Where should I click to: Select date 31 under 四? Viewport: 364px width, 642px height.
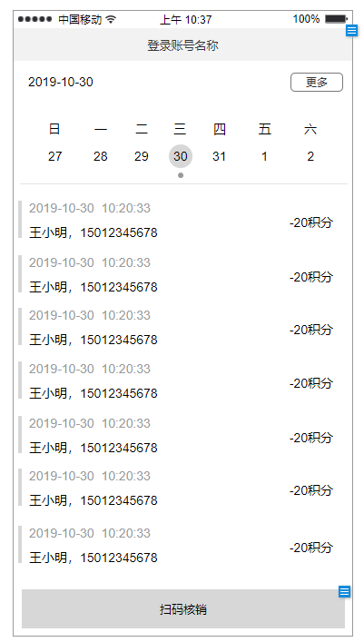click(x=219, y=156)
